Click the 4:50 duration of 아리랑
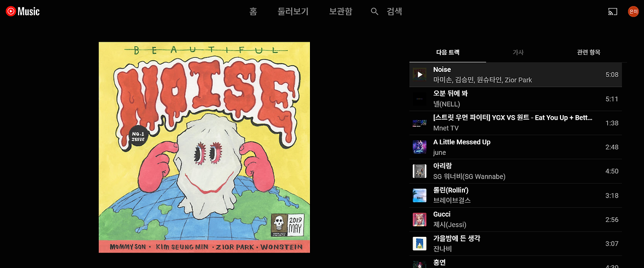 [612, 171]
